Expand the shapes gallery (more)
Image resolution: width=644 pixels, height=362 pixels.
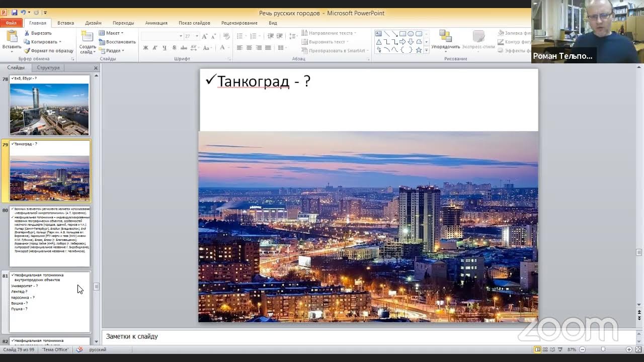tap(427, 50)
